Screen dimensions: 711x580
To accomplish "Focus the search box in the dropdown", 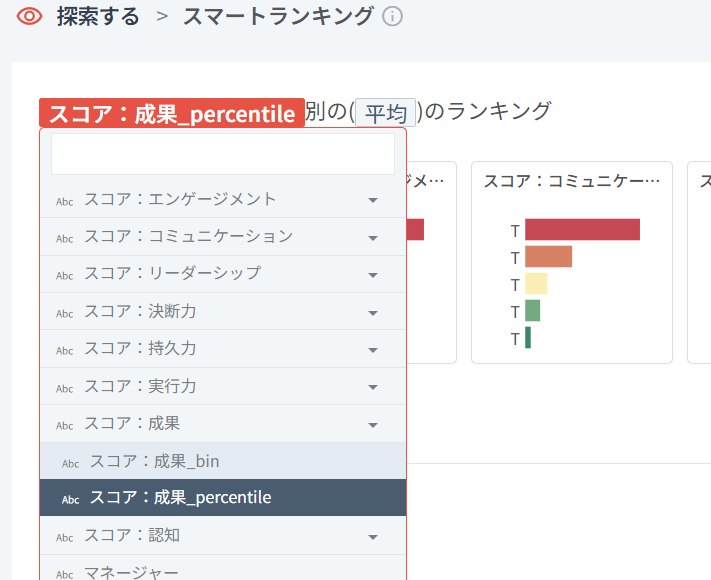I will 223,154.
